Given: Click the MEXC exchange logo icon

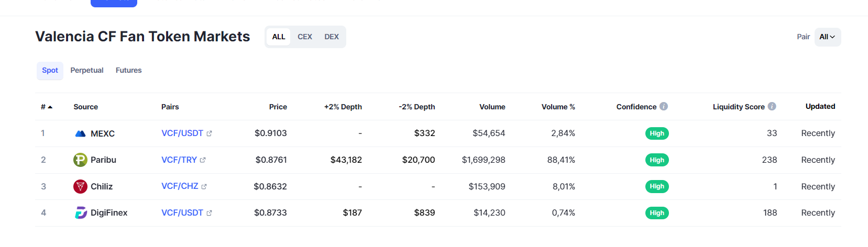Looking at the screenshot, I should pyautogui.click(x=80, y=133).
